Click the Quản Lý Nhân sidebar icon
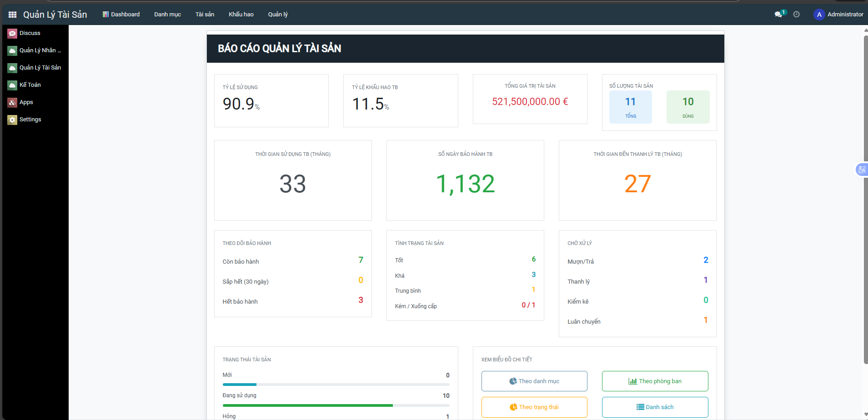 point(12,50)
